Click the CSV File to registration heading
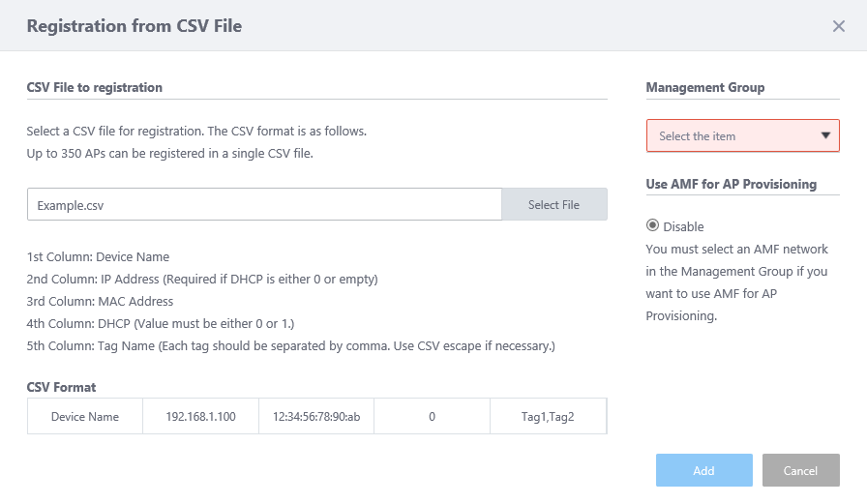This screenshot has height=504, width=867. 95,87
